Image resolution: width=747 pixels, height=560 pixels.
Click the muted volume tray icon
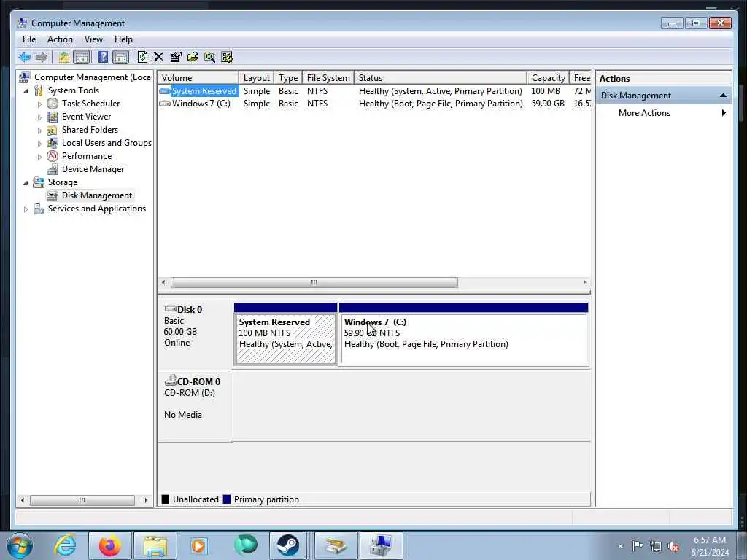pyautogui.click(x=673, y=546)
